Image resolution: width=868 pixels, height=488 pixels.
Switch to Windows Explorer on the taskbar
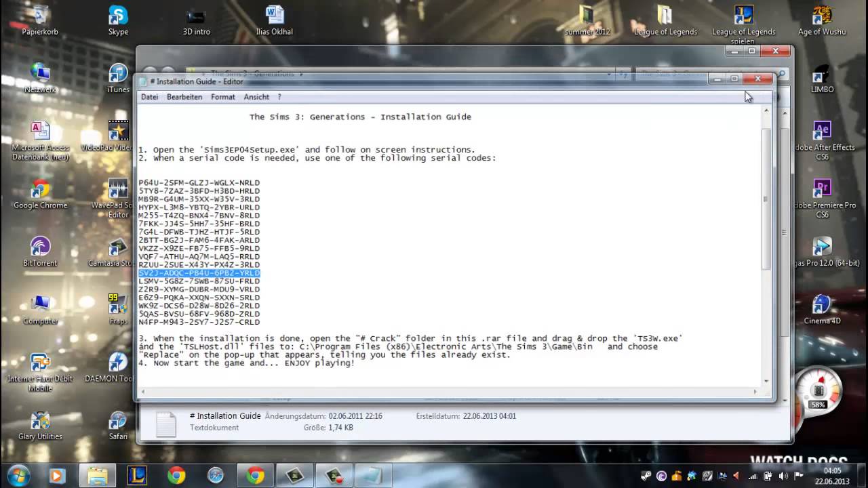[x=98, y=476]
